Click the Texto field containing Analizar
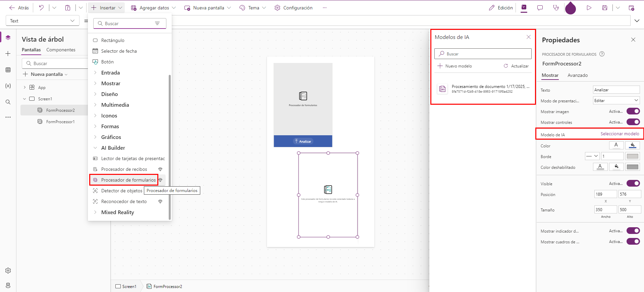 point(616,90)
